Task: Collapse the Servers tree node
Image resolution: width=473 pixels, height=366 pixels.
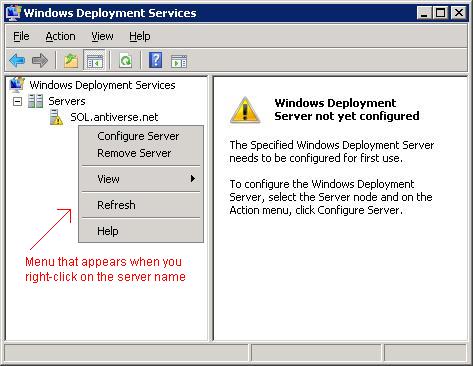Action: tap(17, 101)
